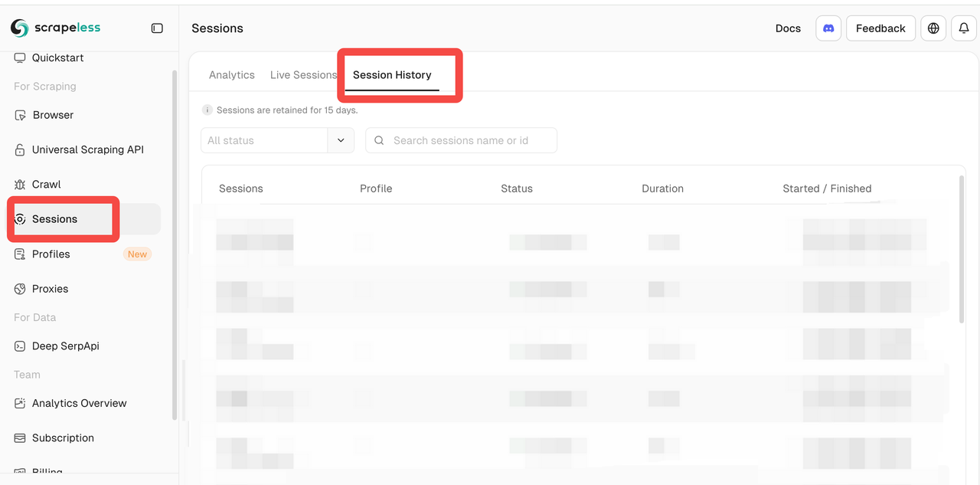Switch to the Analytics tab
Image resolution: width=980 pixels, height=485 pixels.
click(231, 75)
